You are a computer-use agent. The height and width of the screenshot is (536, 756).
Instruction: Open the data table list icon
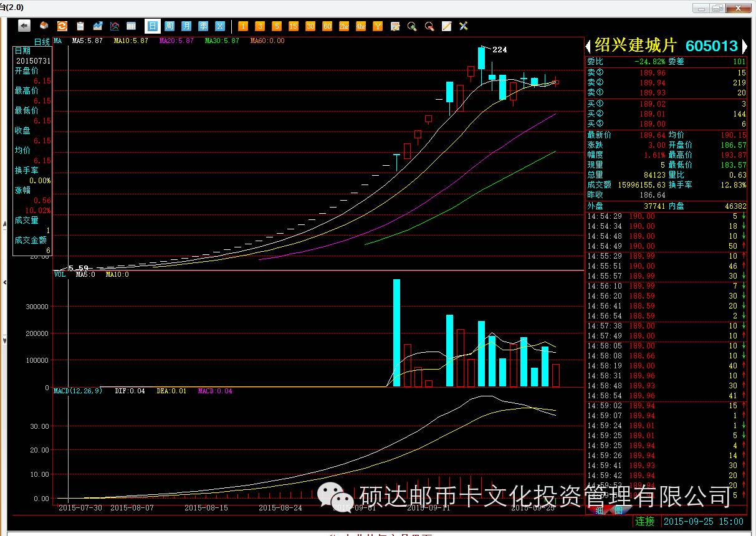pos(132,26)
